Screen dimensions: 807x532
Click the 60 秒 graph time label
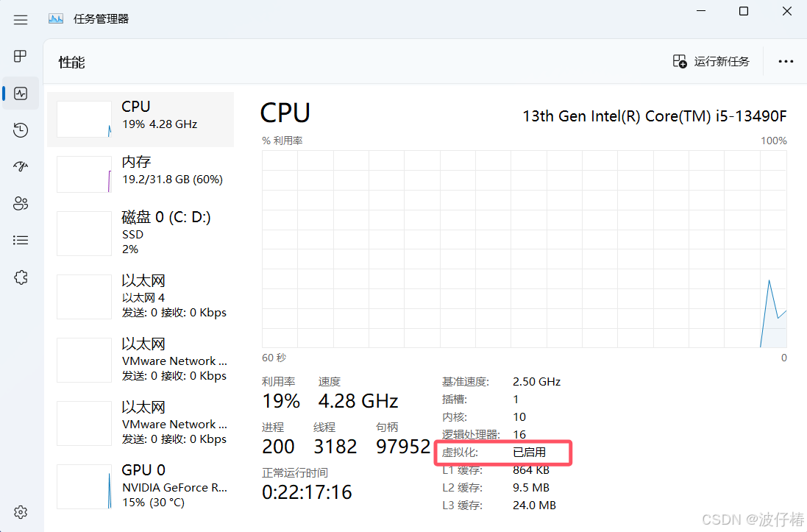tap(274, 358)
